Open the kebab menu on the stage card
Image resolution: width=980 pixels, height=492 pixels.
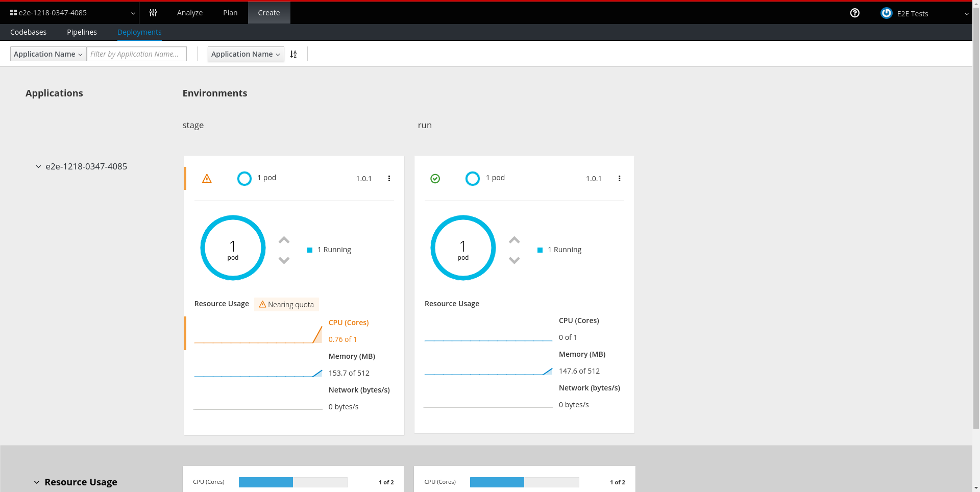(x=389, y=179)
